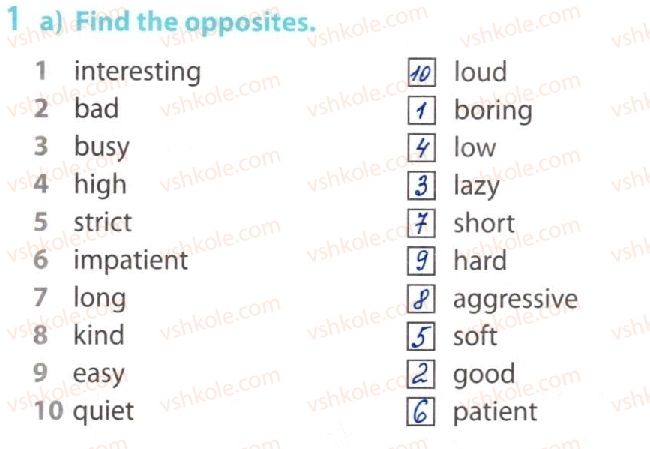This screenshot has height=449, width=650.
Task: Click the answer box beside "soft"
Action: [x=422, y=336]
